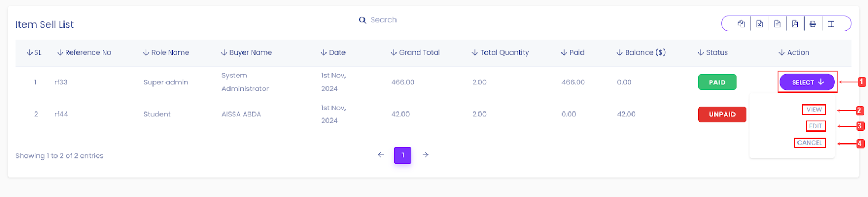The width and height of the screenshot is (868, 197).
Task: Go to the next page arrow
Action: click(426, 155)
